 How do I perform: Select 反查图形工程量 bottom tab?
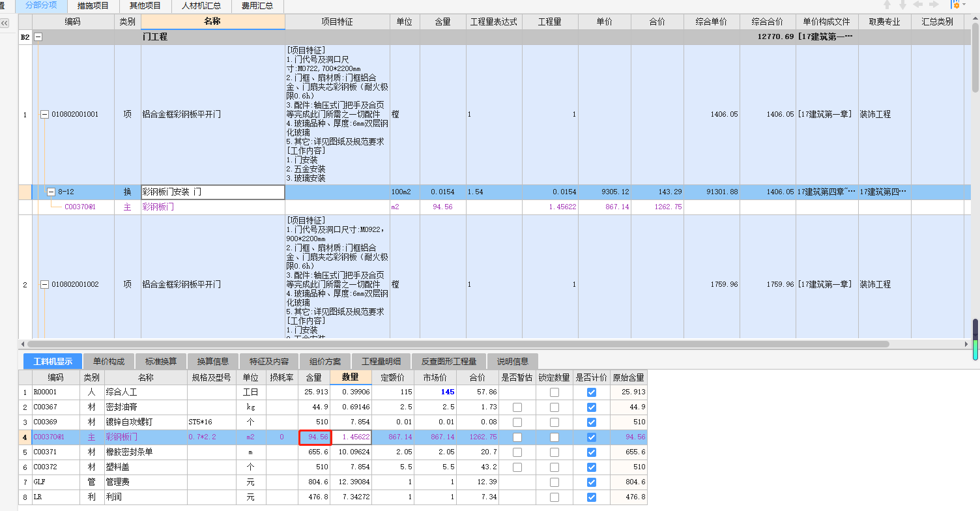[449, 361]
